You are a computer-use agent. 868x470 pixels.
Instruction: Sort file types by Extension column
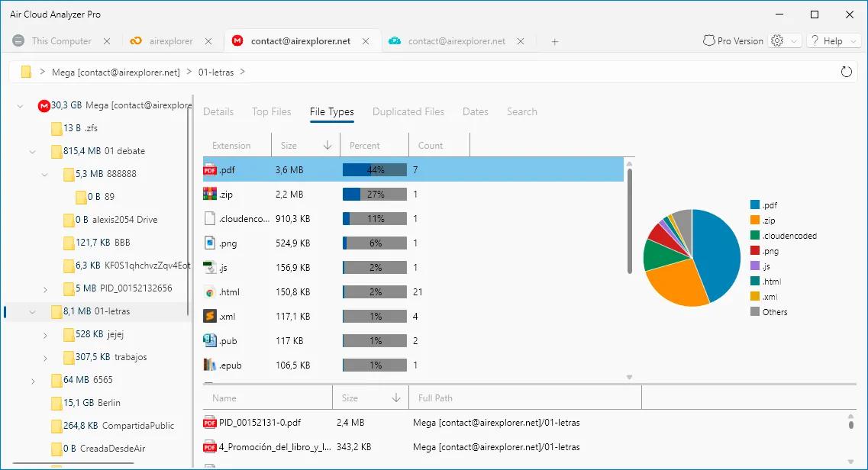click(x=237, y=146)
